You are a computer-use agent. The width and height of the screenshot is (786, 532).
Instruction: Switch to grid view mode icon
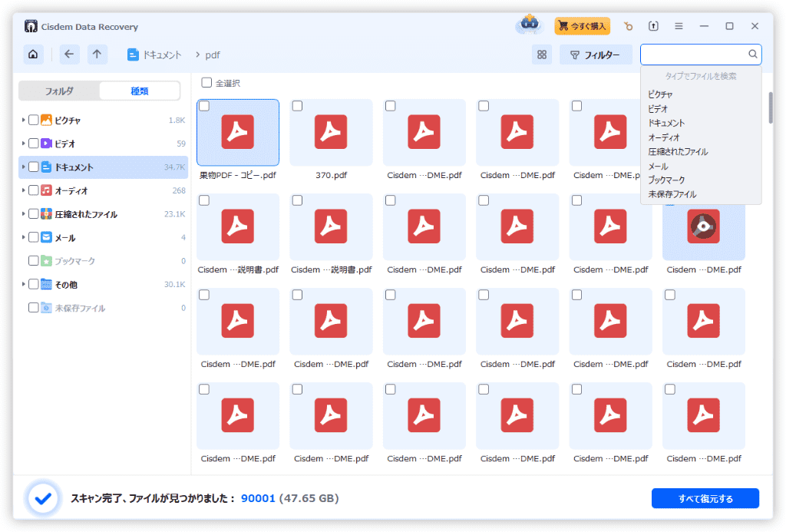click(542, 55)
